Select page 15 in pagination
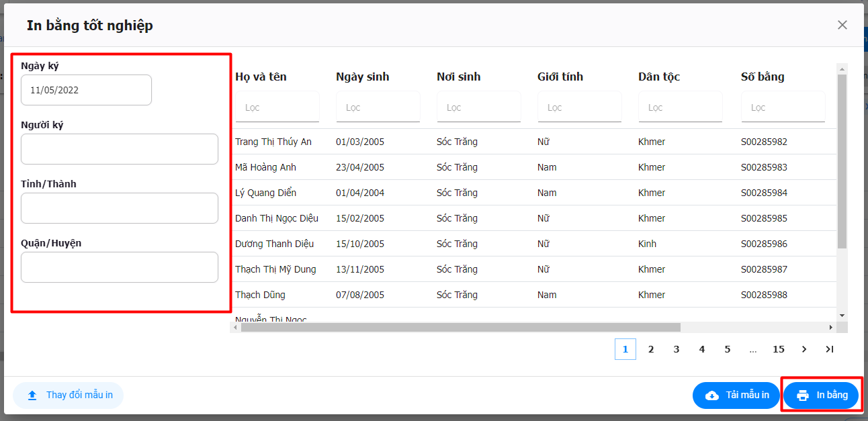 779,349
